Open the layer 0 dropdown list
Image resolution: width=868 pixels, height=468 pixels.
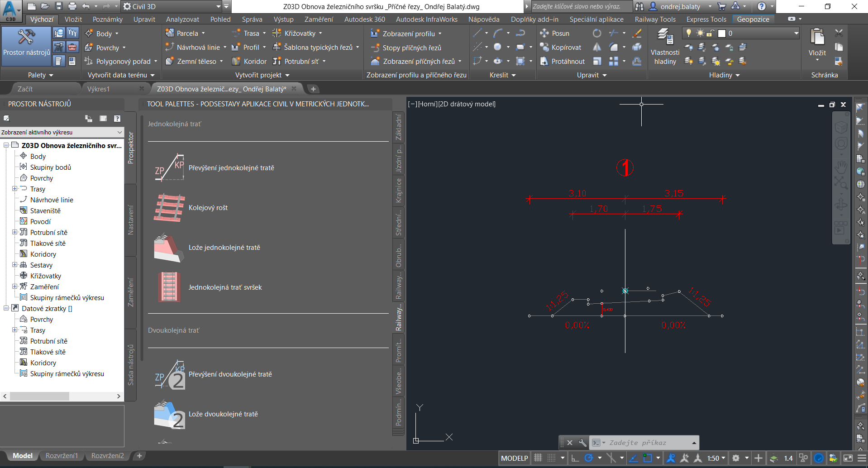coord(796,33)
